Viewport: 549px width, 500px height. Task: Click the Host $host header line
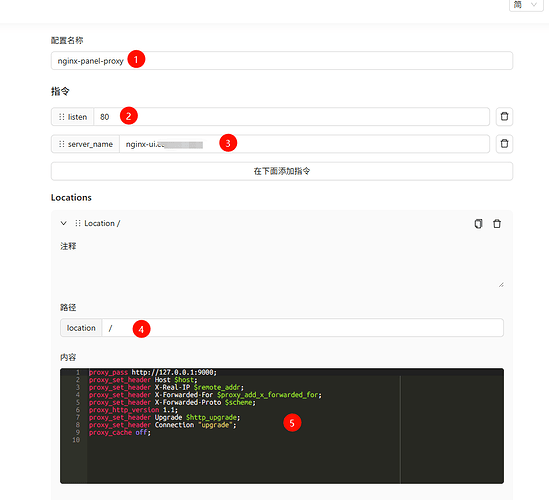pyautogui.click(x=143, y=380)
